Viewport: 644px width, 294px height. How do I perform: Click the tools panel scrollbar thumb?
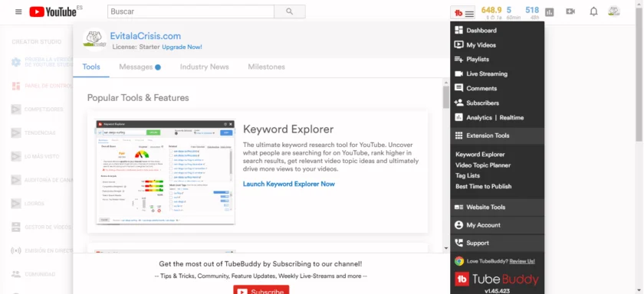[446, 96]
